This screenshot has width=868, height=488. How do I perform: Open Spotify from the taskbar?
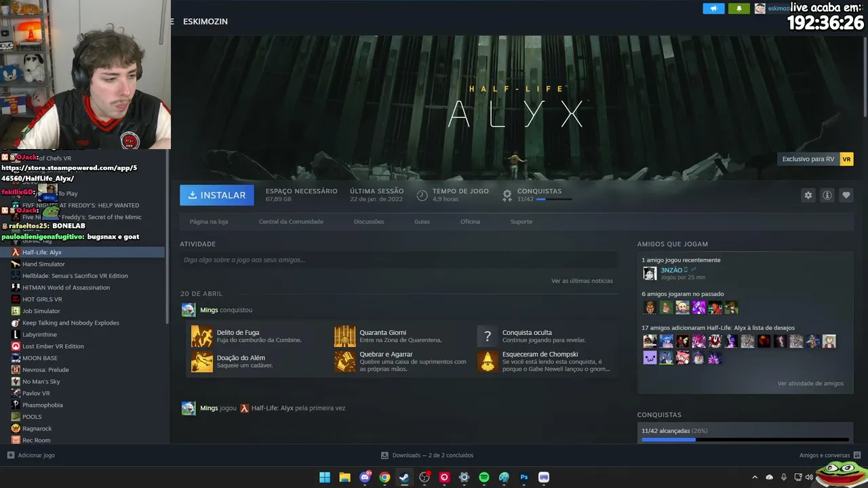484,477
